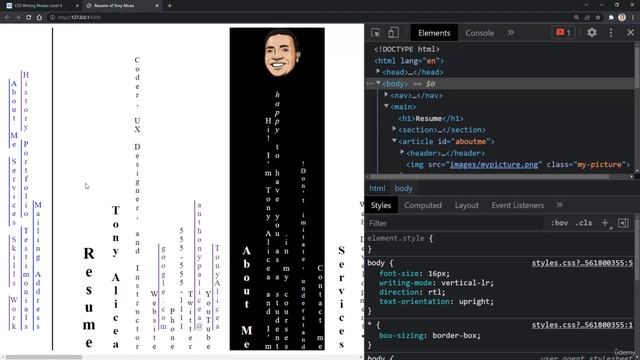
Task: Click the red issues counter badge
Action: click(563, 33)
